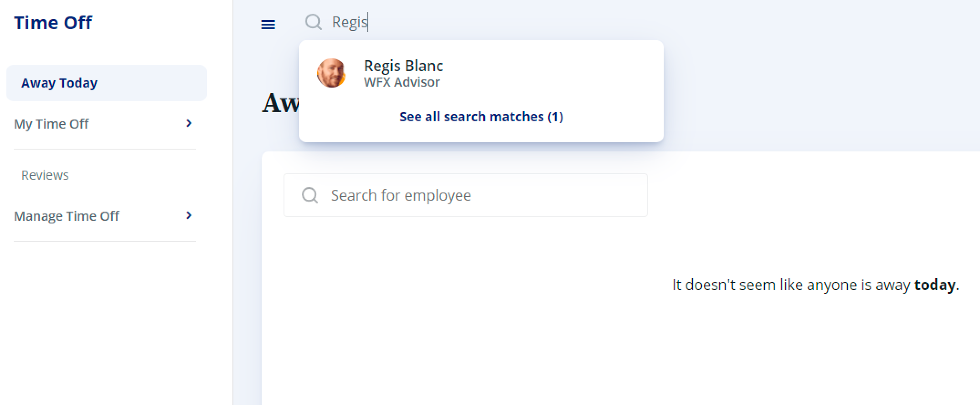Image resolution: width=980 pixels, height=405 pixels.
Task: Select Regis Blanc search result
Action: 481,73
